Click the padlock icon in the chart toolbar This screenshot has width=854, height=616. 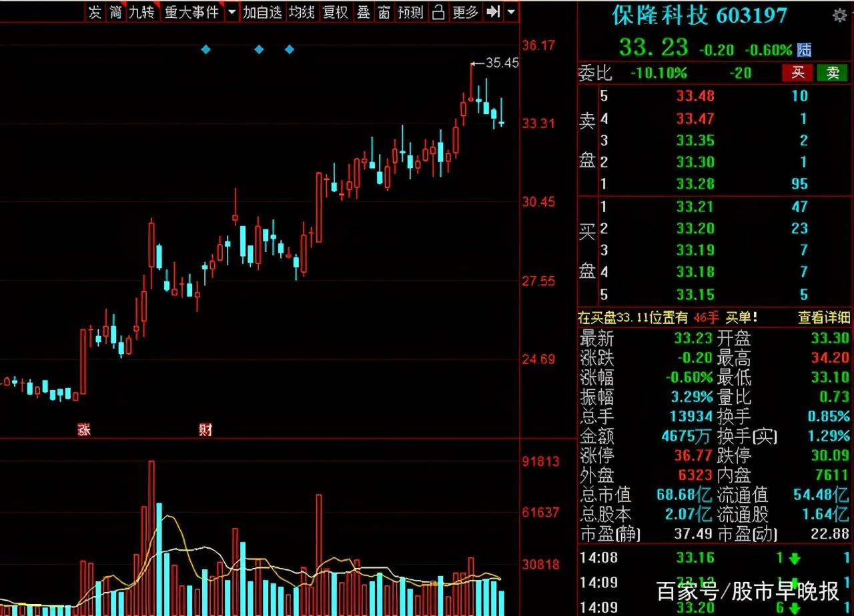point(438,12)
